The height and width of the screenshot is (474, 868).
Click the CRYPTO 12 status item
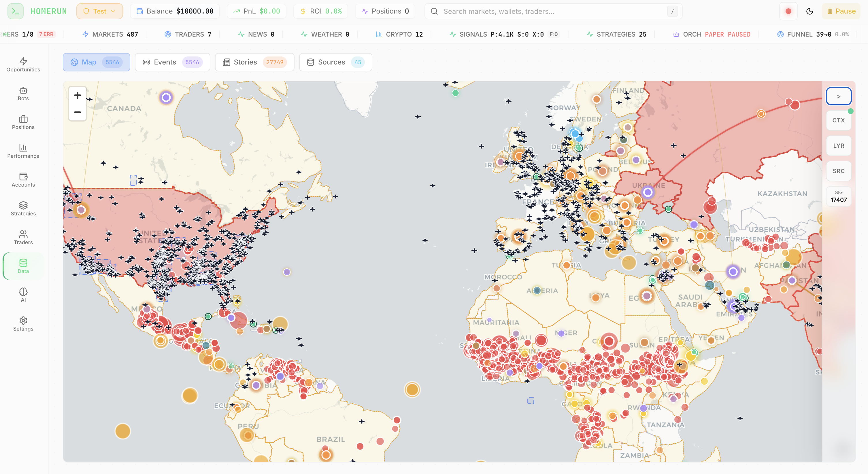(399, 34)
